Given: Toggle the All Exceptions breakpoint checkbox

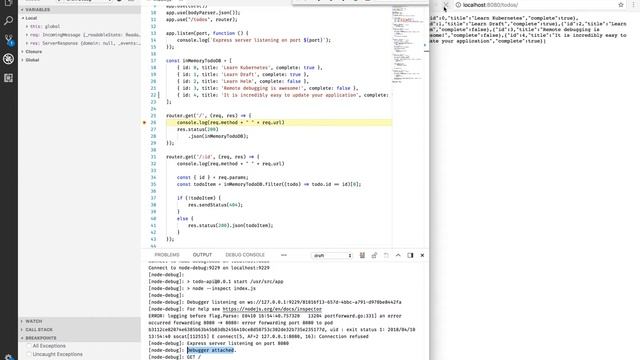Looking at the screenshot, I should pos(29,346).
